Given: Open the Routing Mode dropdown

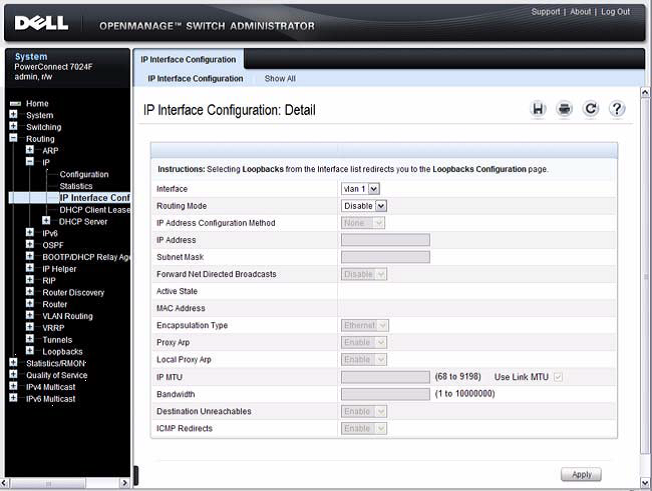Looking at the screenshot, I should tap(364, 205).
